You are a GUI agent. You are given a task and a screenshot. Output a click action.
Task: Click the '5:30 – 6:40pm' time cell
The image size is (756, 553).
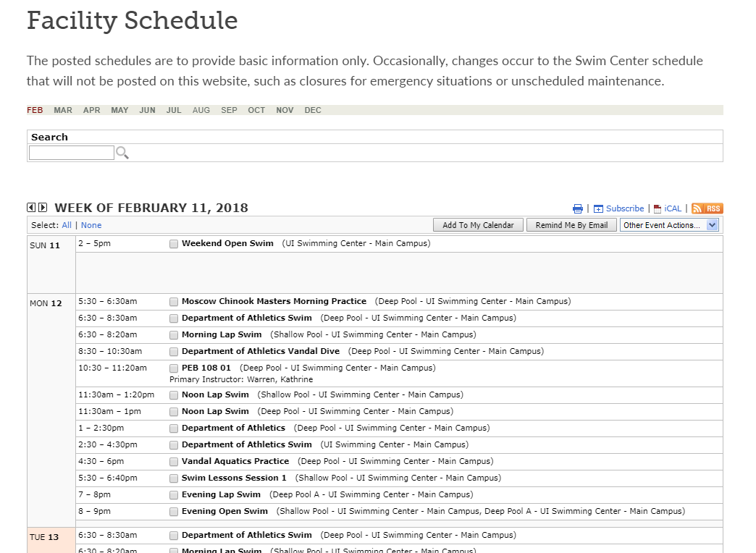(108, 478)
